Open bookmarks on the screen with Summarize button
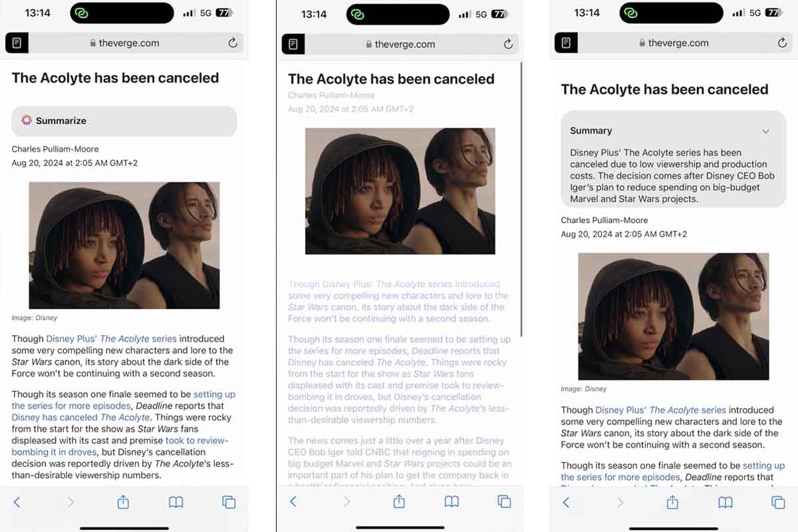This screenshot has height=532, width=798. pos(176,503)
